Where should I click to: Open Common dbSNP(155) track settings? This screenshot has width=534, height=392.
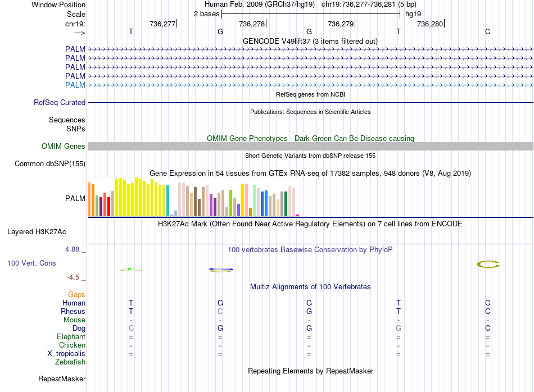click(50, 163)
